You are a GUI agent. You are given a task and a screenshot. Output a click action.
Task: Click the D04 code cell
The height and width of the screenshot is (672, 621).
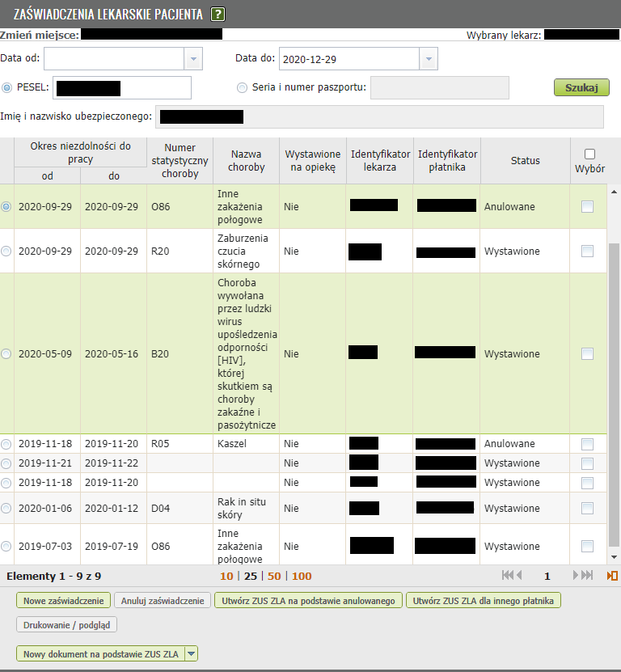coord(180,509)
